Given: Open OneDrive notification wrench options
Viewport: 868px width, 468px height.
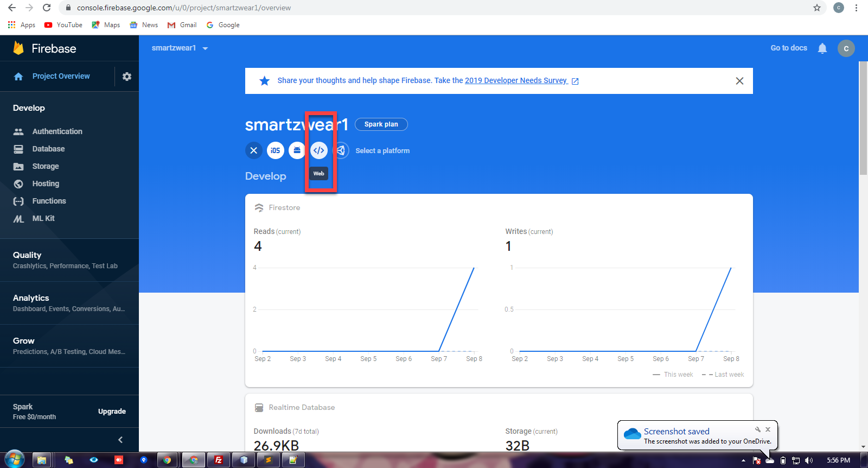Looking at the screenshot, I should coord(758,429).
